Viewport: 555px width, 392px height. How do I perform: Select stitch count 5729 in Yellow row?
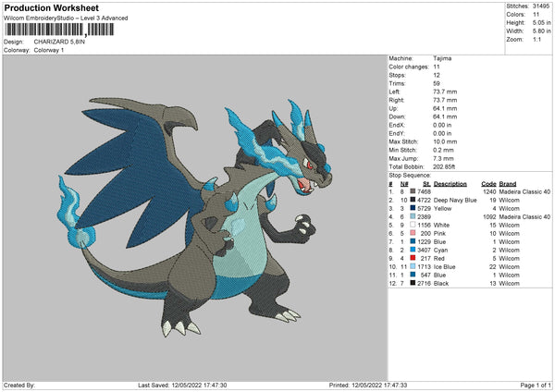coord(424,208)
